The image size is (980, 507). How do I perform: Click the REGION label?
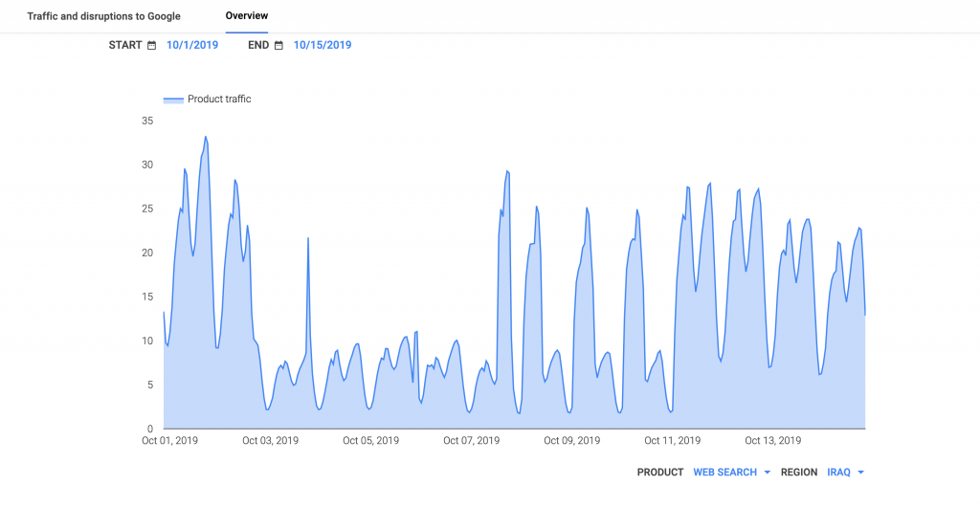click(x=799, y=472)
